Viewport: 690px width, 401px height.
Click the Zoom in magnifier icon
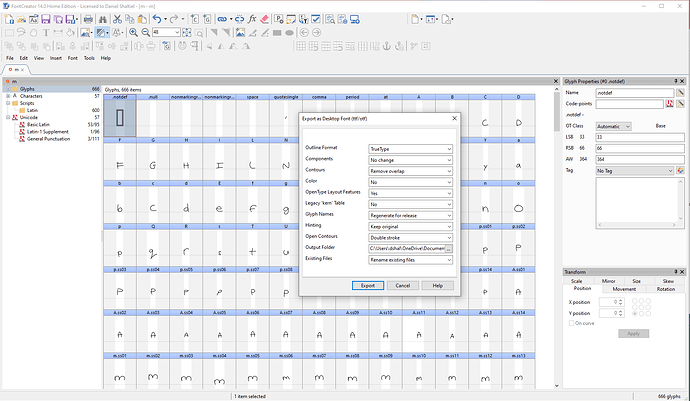pyautogui.click(x=133, y=33)
